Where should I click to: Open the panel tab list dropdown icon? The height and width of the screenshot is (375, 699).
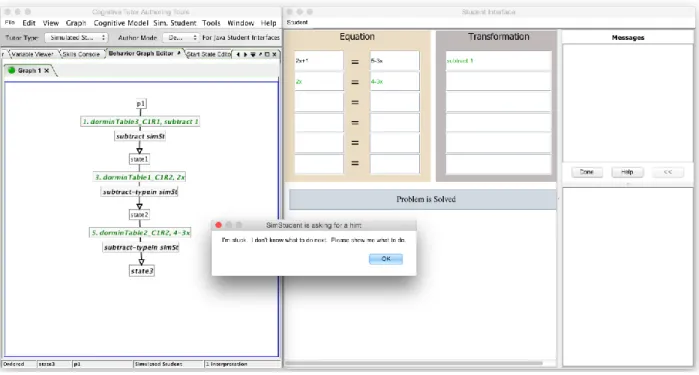pos(253,54)
